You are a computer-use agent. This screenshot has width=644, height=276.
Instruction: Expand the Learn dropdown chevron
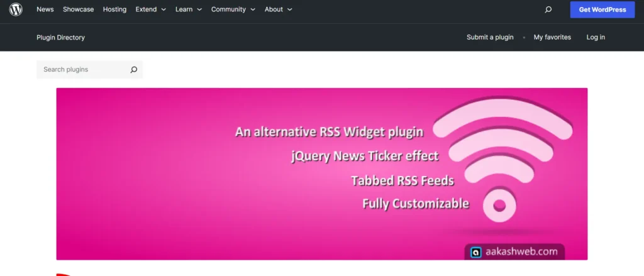pos(199,9)
